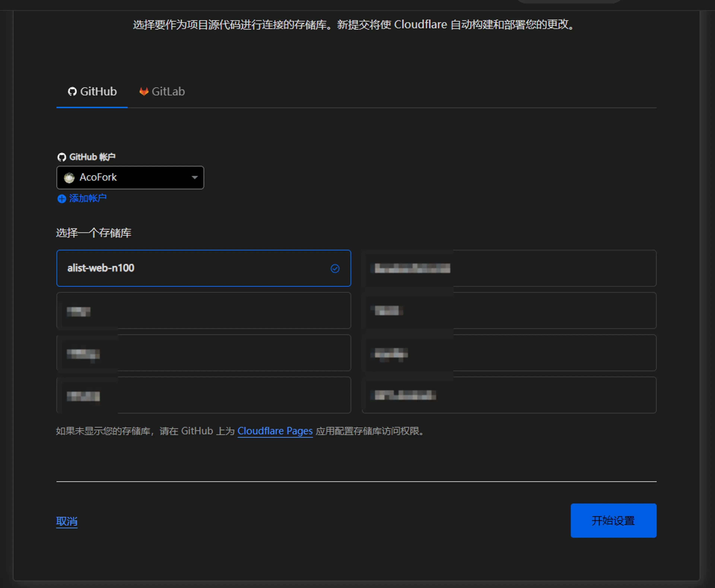Screen dimensions: 715x588
Task: Switch to the GitHub tab
Action: click(x=92, y=92)
